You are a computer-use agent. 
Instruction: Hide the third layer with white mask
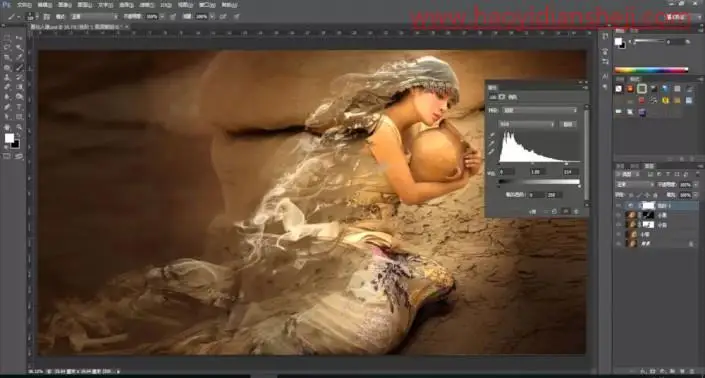coord(618,225)
